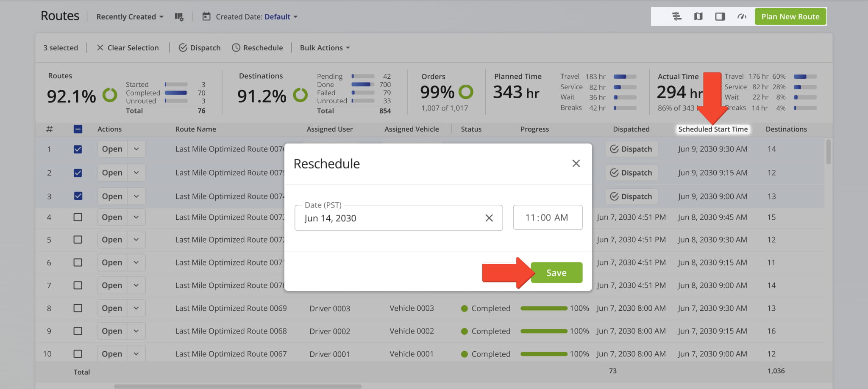Click the Plan New Route button

point(790,17)
